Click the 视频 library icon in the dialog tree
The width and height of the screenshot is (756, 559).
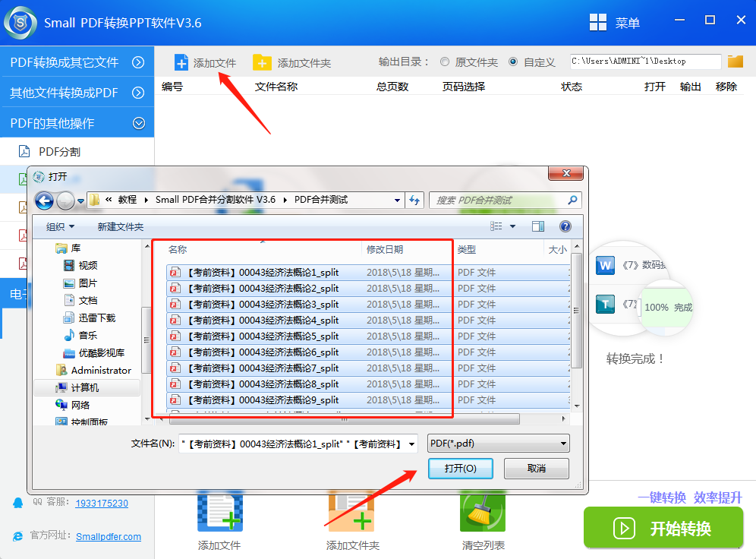pyautogui.click(x=69, y=265)
